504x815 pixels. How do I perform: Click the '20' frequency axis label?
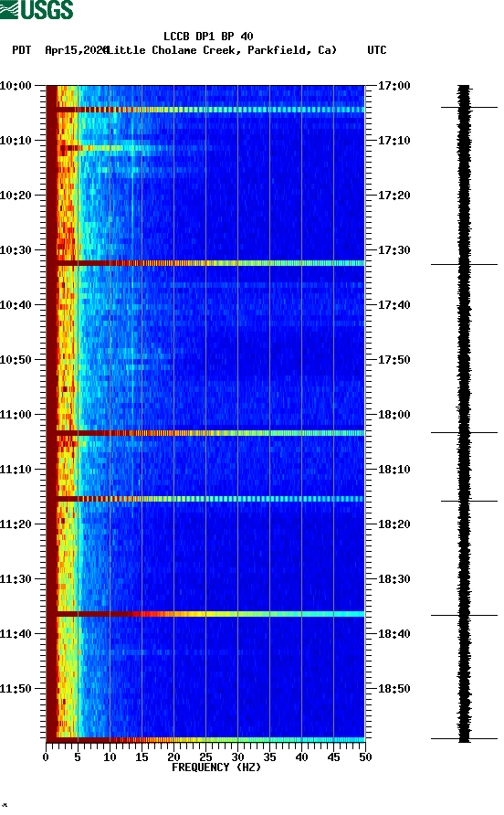tap(173, 757)
